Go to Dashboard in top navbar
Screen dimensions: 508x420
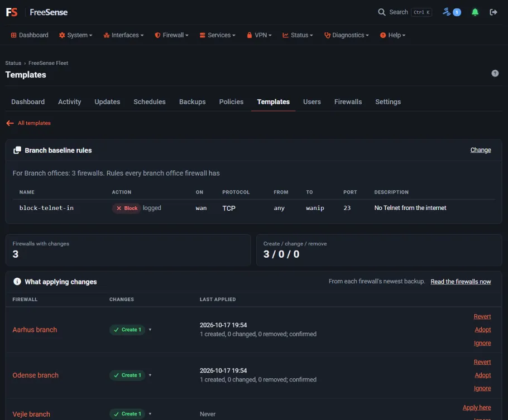tap(30, 35)
